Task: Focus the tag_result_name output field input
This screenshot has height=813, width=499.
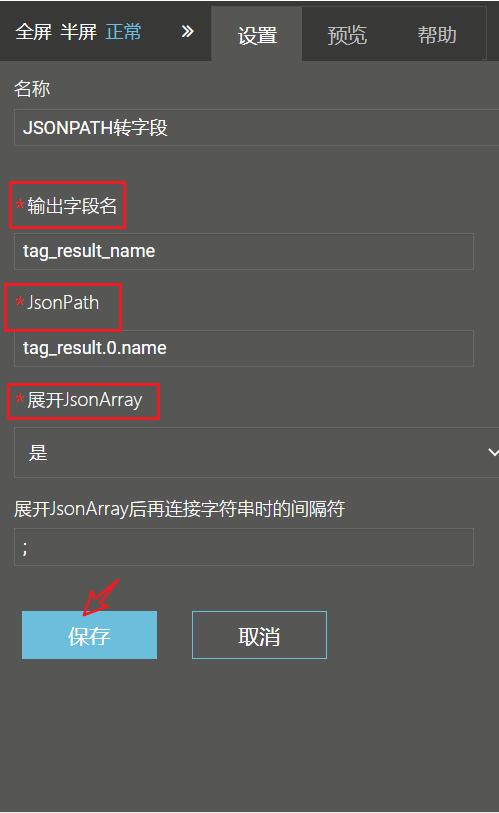Action: (244, 251)
